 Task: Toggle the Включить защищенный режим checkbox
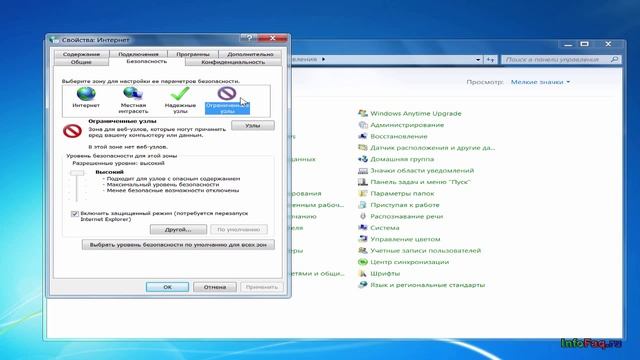(75, 213)
